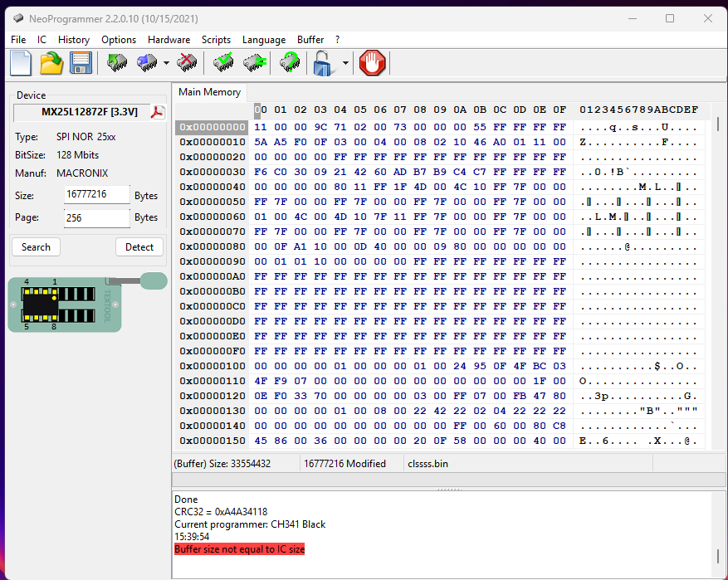Open the Language menu
728x580 pixels.
264,40
